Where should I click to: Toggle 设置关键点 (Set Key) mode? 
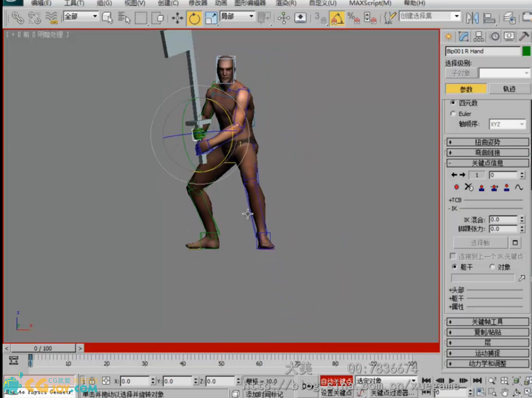pyautogui.click(x=337, y=393)
